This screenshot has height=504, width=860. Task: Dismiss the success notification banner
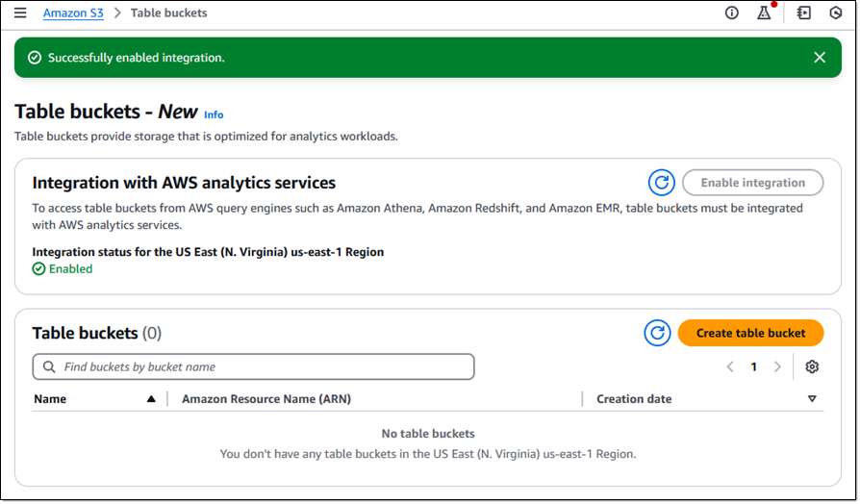820,58
